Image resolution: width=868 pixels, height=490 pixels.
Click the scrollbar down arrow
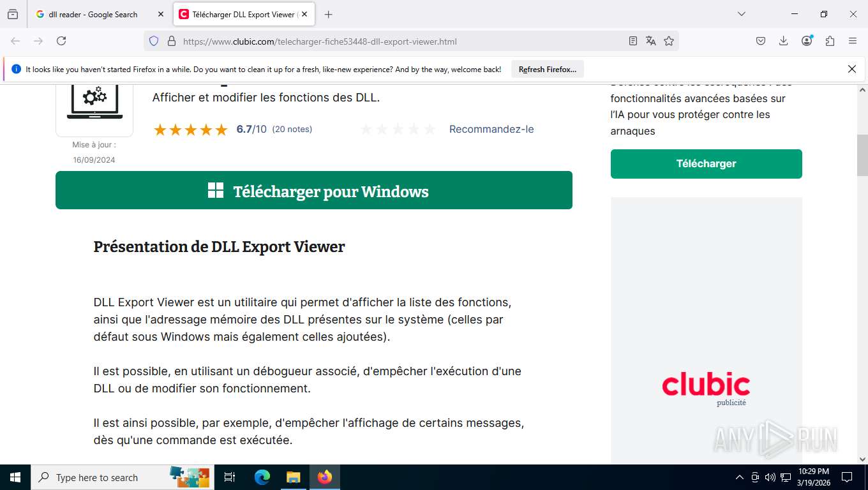coord(862,459)
